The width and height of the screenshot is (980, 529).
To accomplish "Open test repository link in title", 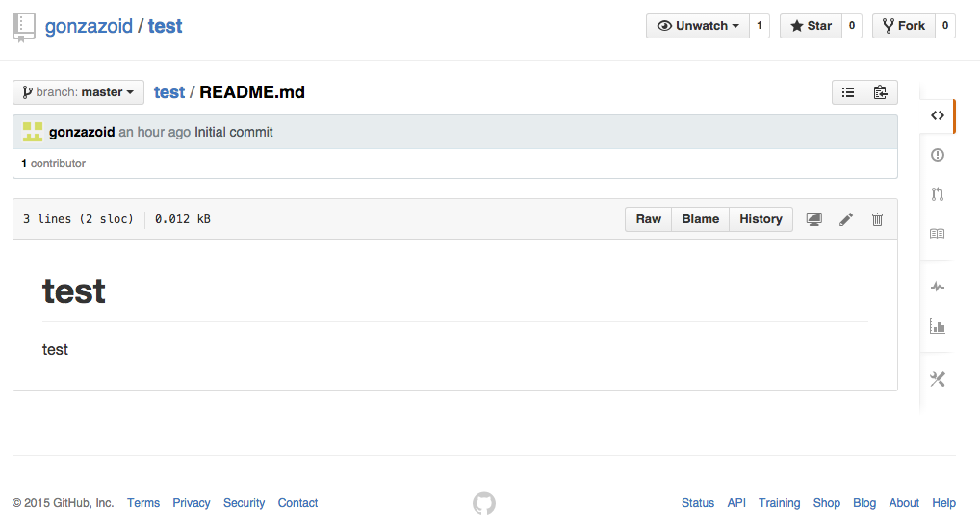I will [x=165, y=26].
